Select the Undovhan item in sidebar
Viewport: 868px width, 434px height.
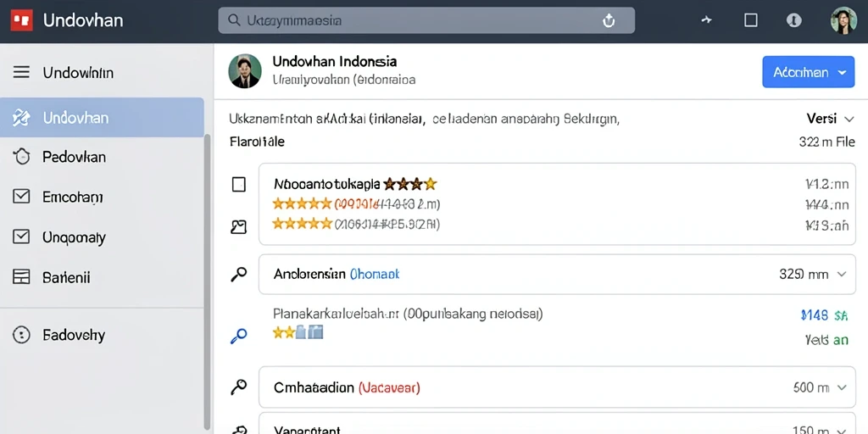coord(102,117)
